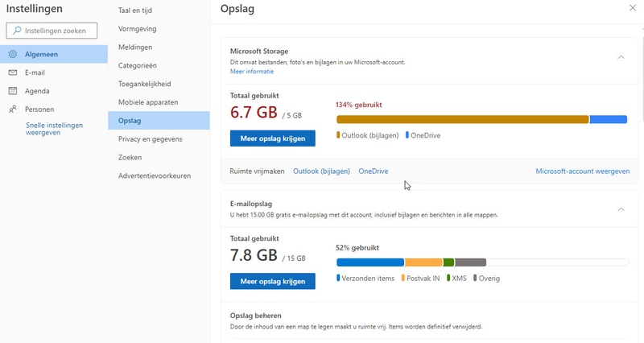Click OneDrive link next to Ruimte vrijmaken
The image size is (644, 343).
click(374, 171)
